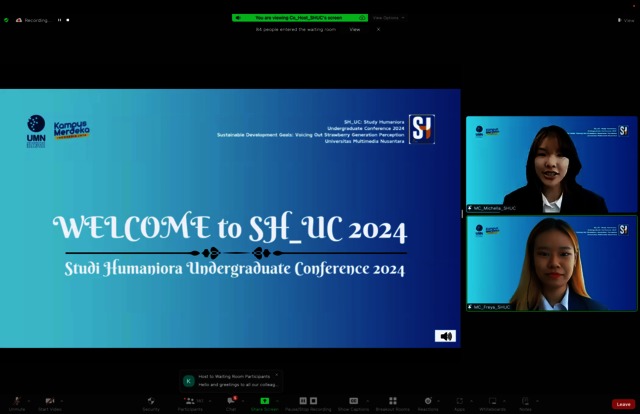Stop recording in the bottom toolbar
640x414 pixels.
(x=313, y=401)
